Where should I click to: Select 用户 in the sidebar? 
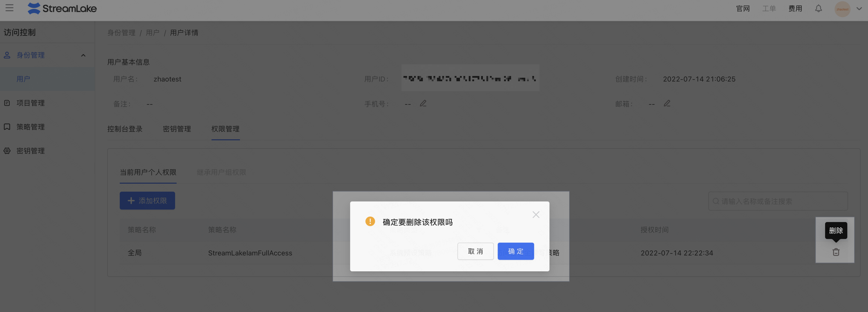click(47, 79)
